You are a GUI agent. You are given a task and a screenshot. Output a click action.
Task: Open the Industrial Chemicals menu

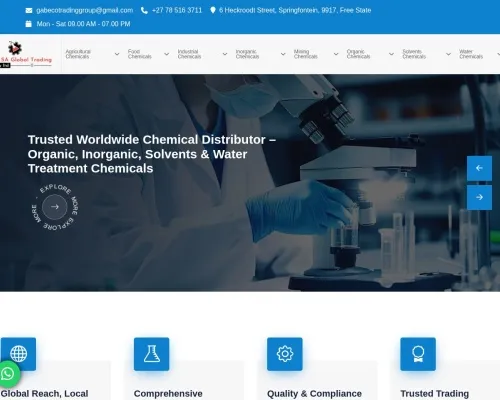click(189, 54)
